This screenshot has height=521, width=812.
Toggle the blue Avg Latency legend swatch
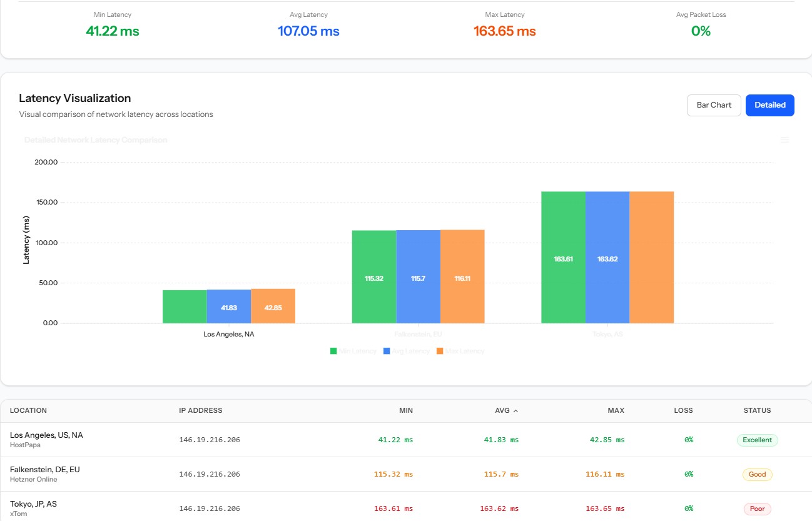[x=387, y=351]
